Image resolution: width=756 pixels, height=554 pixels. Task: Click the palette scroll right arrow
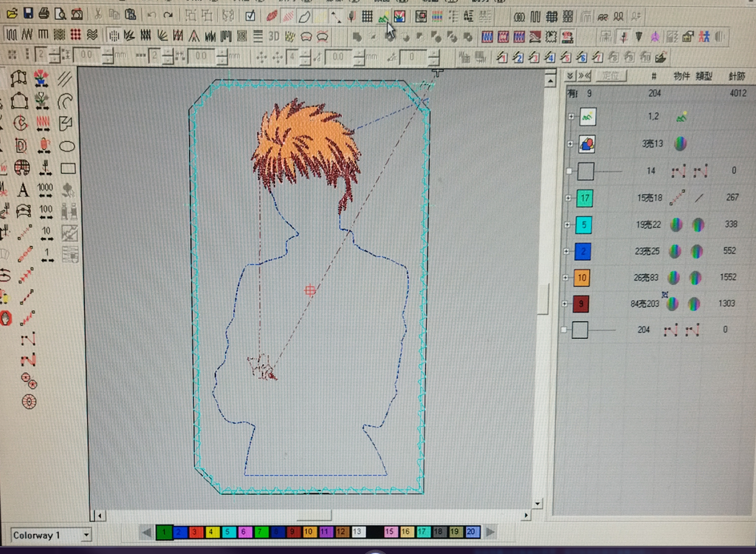490,533
